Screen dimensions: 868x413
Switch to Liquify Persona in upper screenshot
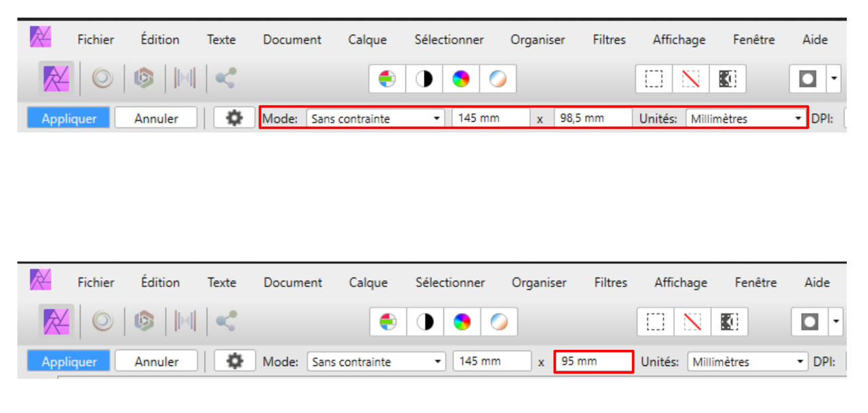102,79
